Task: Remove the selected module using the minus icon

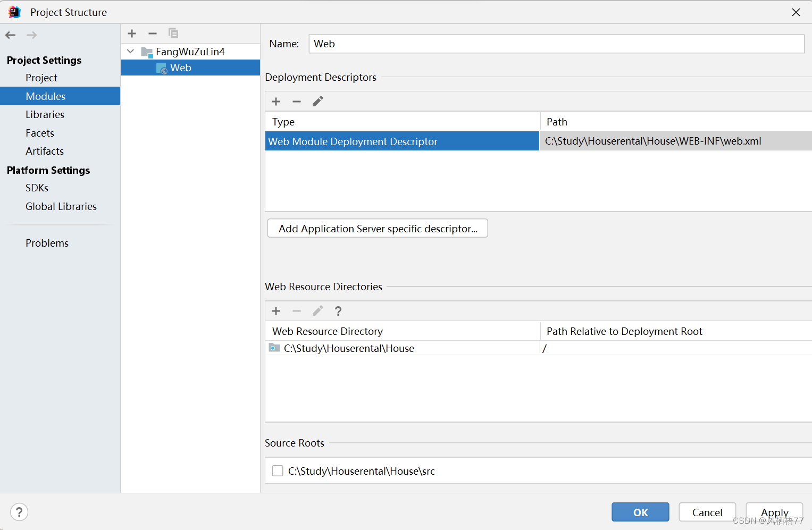Action: coord(152,33)
